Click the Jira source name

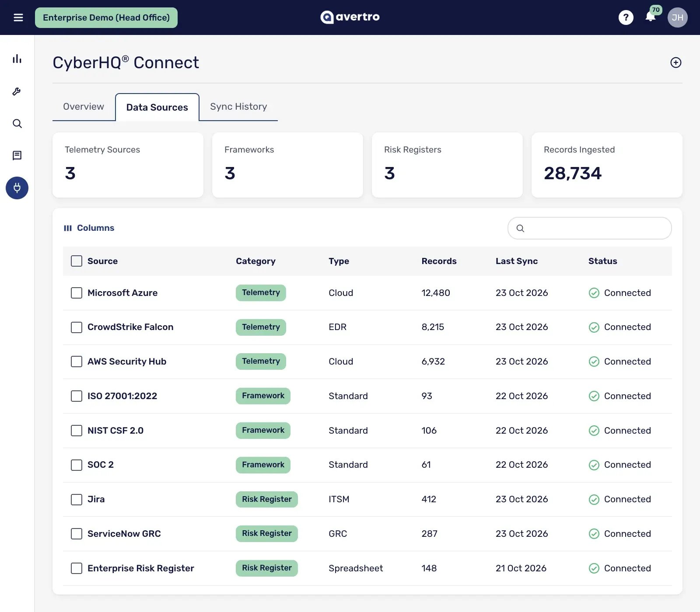pyautogui.click(x=96, y=499)
